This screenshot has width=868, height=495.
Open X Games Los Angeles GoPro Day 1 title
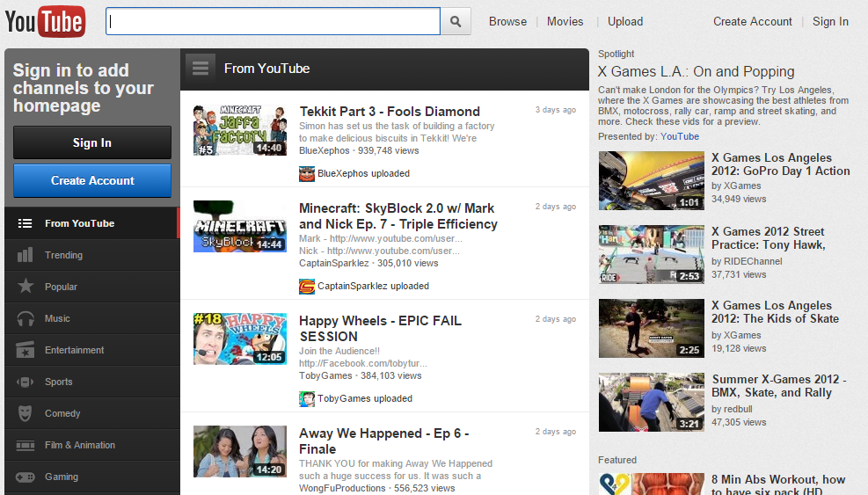coord(781,164)
